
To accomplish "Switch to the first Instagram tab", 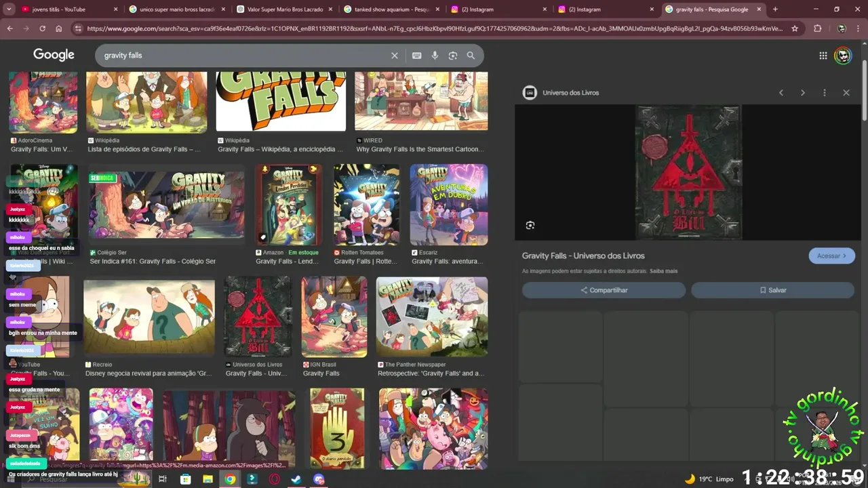I will point(498,9).
